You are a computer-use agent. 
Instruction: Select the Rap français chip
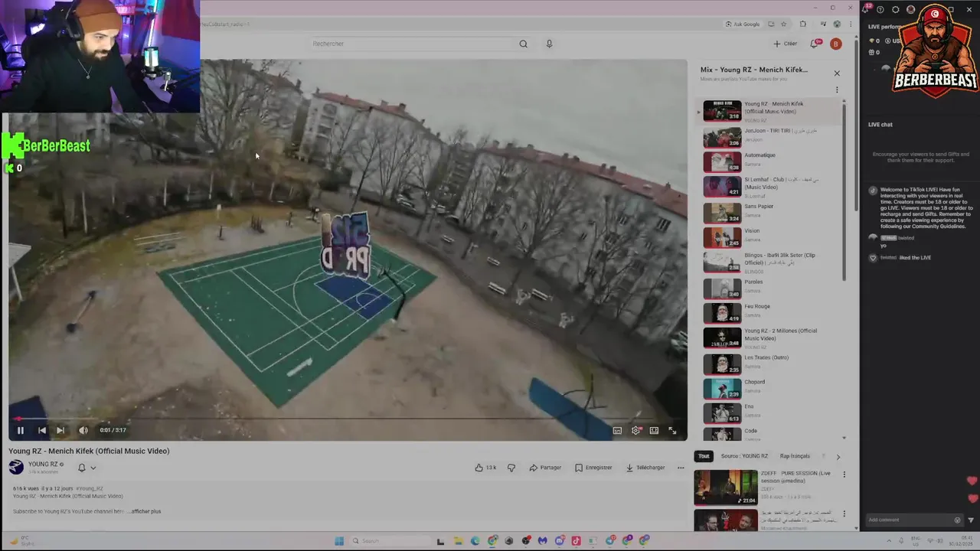click(795, 456)
